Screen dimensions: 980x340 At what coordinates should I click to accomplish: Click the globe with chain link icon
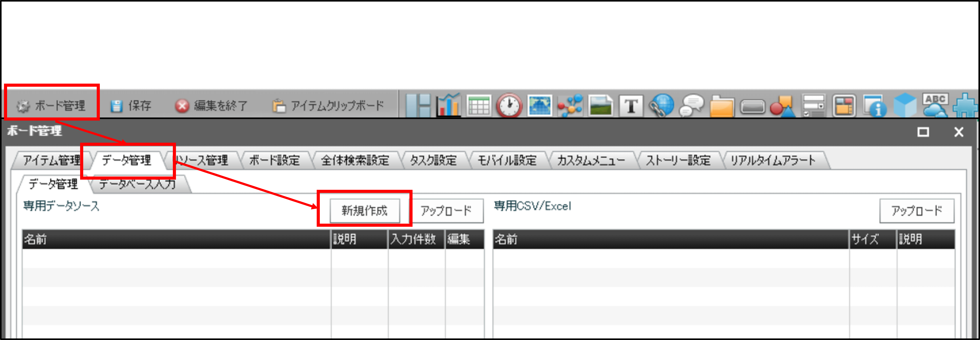click(x=661, y=105)
